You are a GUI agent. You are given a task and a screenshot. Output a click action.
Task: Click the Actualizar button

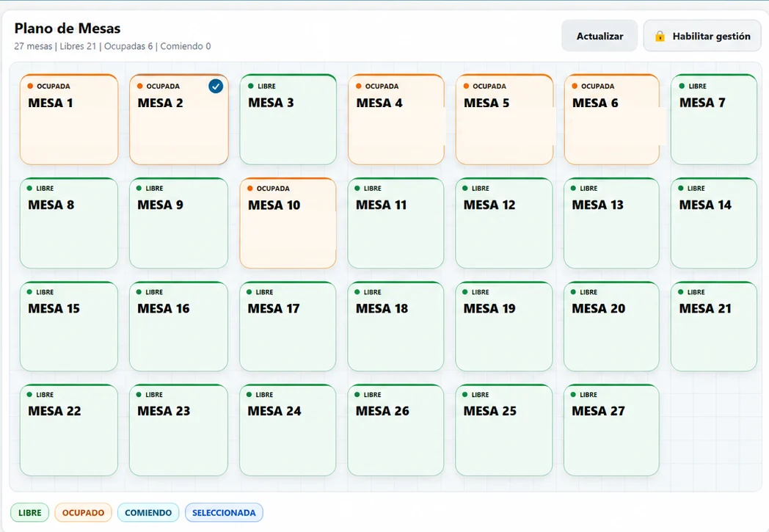tap(599, 36)
